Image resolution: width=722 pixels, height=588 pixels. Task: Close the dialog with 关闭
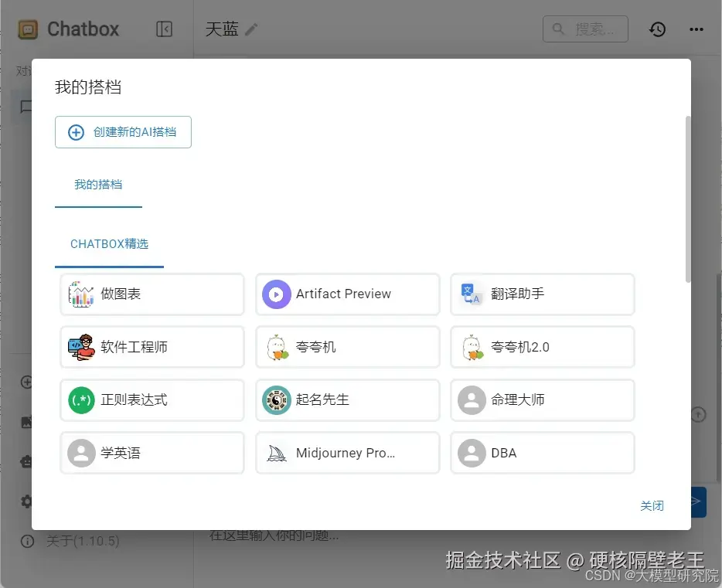[x=652, y=506]
